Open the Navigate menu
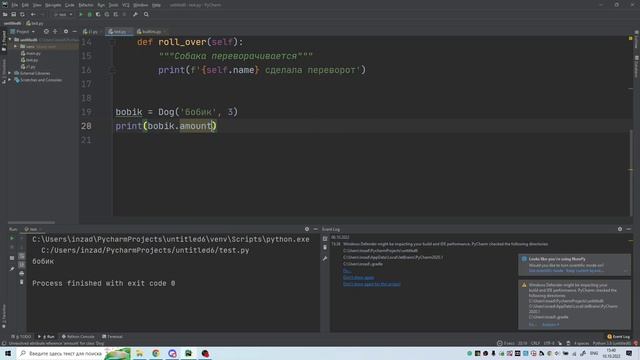This screenshot has height=360, width=640. tap(53, 5)
